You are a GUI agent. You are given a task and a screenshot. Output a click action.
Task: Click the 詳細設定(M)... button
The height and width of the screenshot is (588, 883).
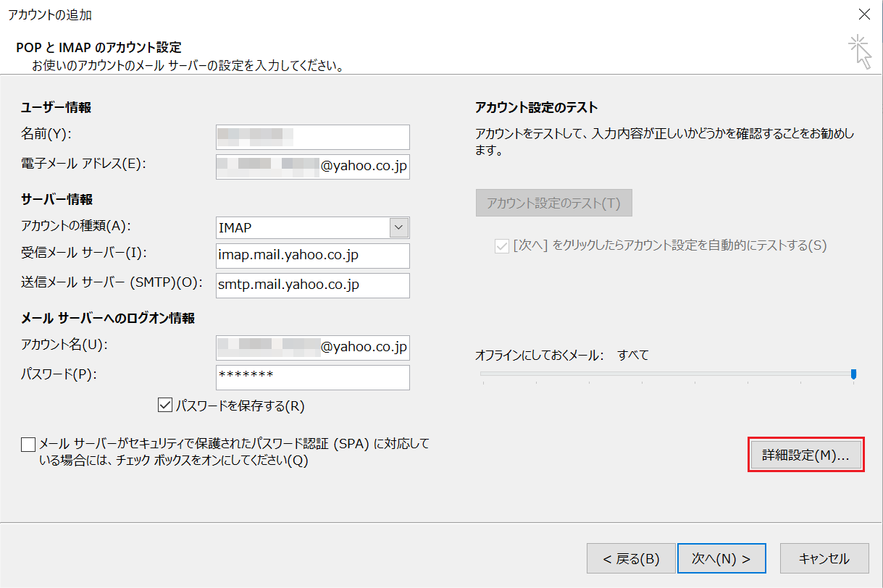pos(805,455)
